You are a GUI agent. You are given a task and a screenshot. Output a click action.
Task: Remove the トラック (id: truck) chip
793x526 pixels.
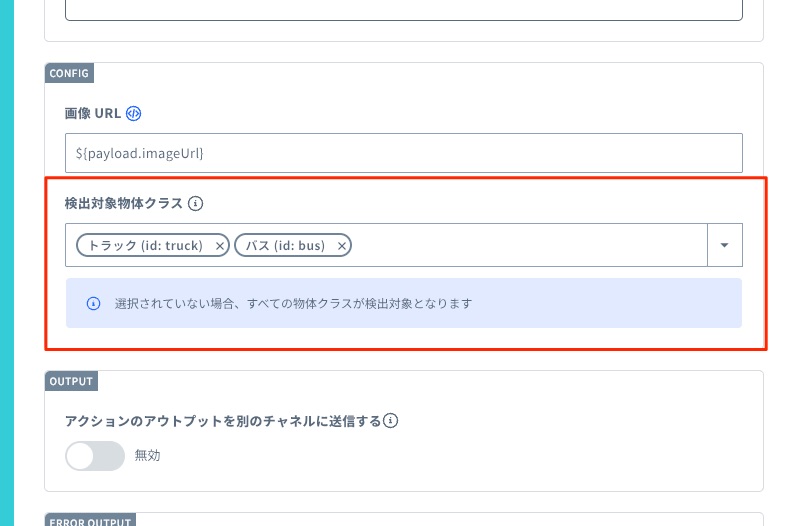coord(220,246)
